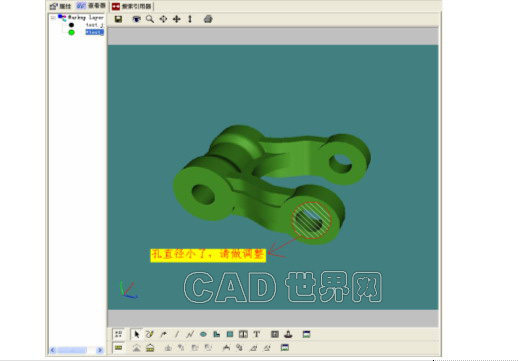518x361 pixels.
Task: Pick the text T markup tool
Action: (256, 334)
